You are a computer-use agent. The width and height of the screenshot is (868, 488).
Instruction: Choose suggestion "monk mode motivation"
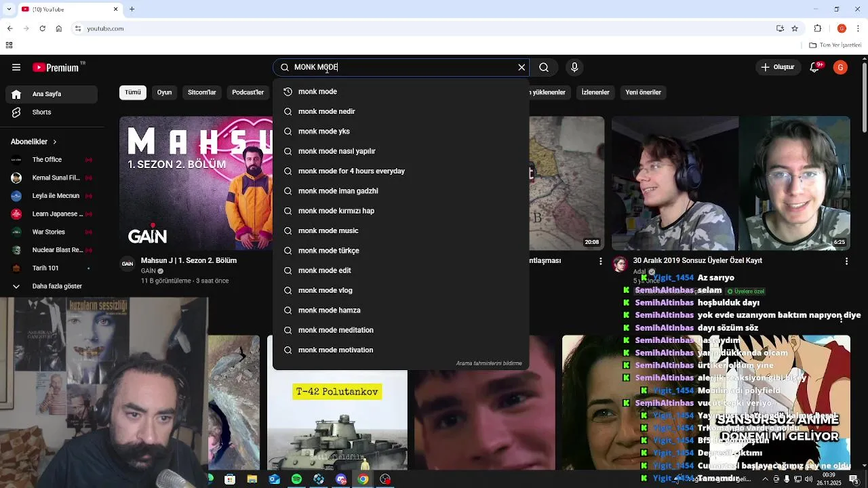401,350
